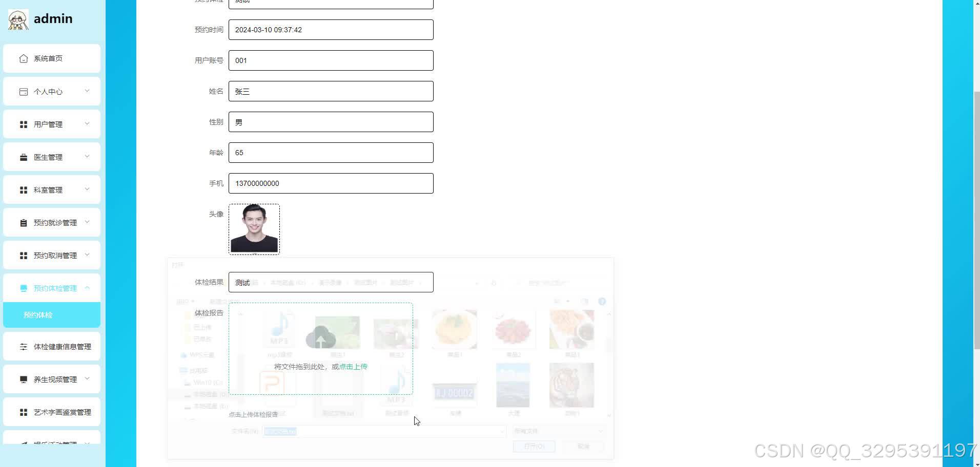Focus the 手机 input field
The width and height of the screenshot is (980, 467).
click(x=331, y=183)
